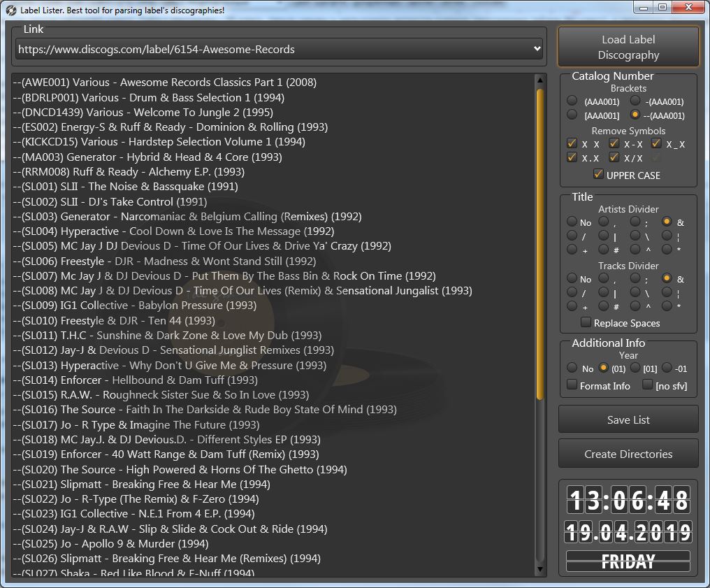
Task: Select the SL009 IG1 Collective Babylon Pressure entry
Action: click(x=138, y=306)
